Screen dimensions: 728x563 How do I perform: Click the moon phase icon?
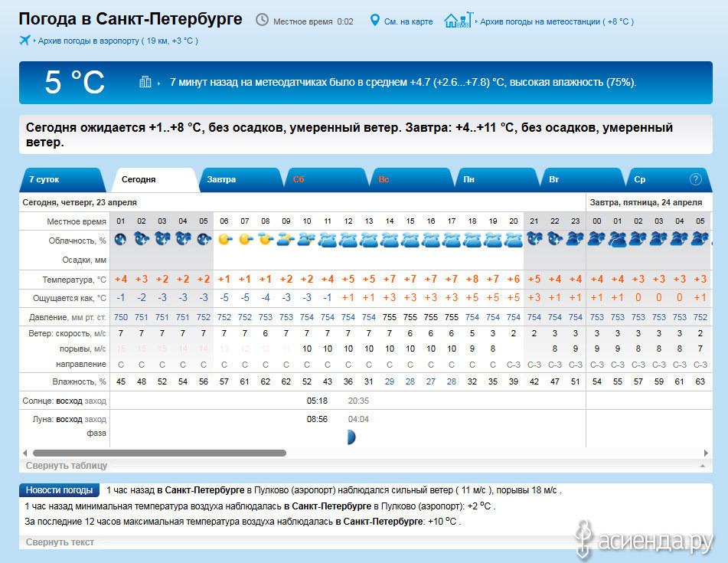(351, 437)
